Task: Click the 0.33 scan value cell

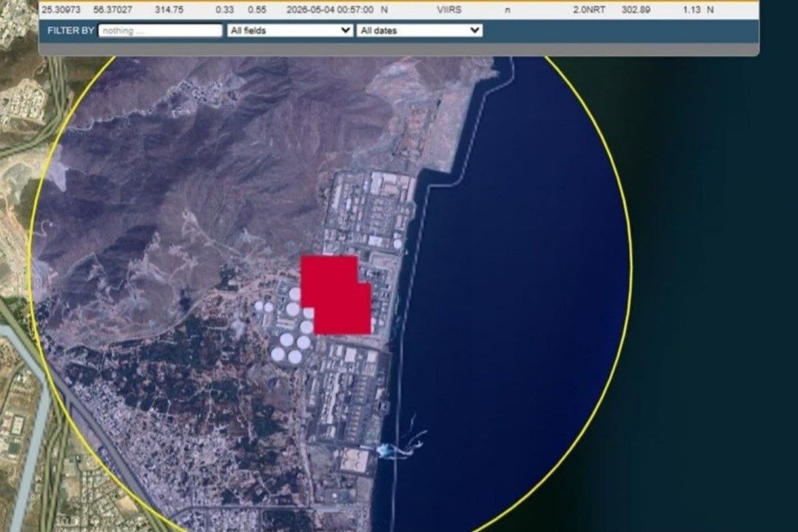Action: [224, 10]
